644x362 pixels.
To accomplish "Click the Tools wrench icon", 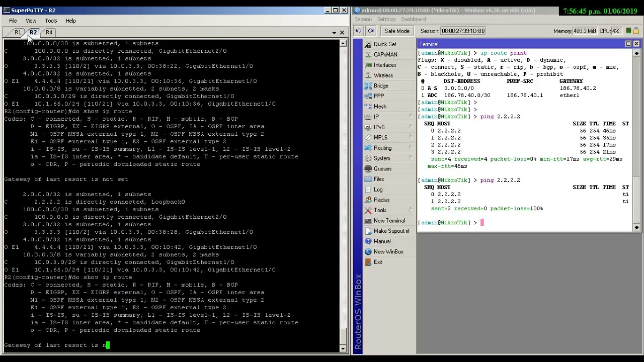I will coord(368,210).
